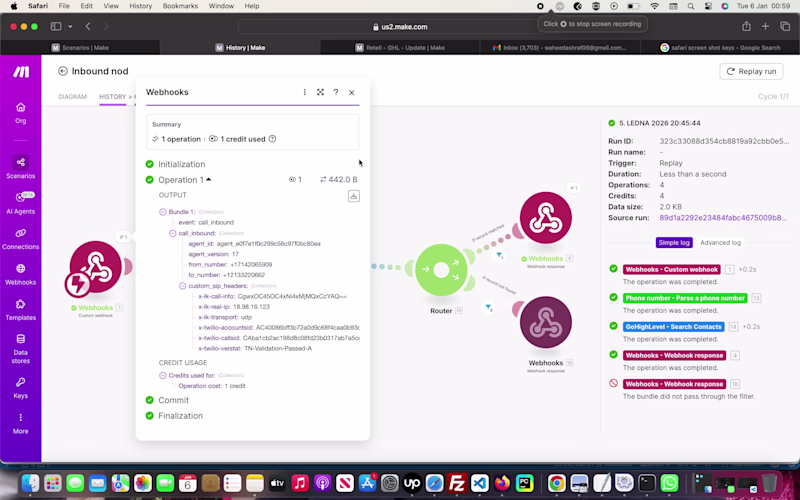The image size is (800, 500).
Task: Select the Custom webhook trigger module
Action: coord(95,267)
